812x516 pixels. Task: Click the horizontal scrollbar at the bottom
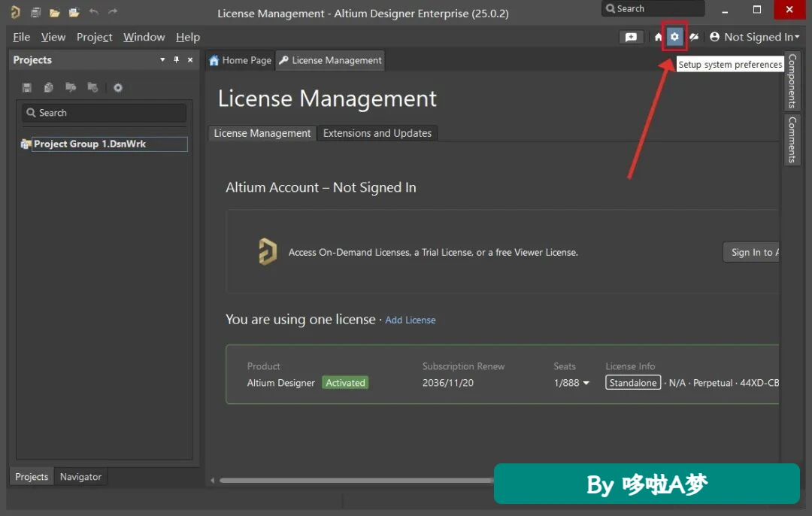pyautogui.click(x=355, y=480)
